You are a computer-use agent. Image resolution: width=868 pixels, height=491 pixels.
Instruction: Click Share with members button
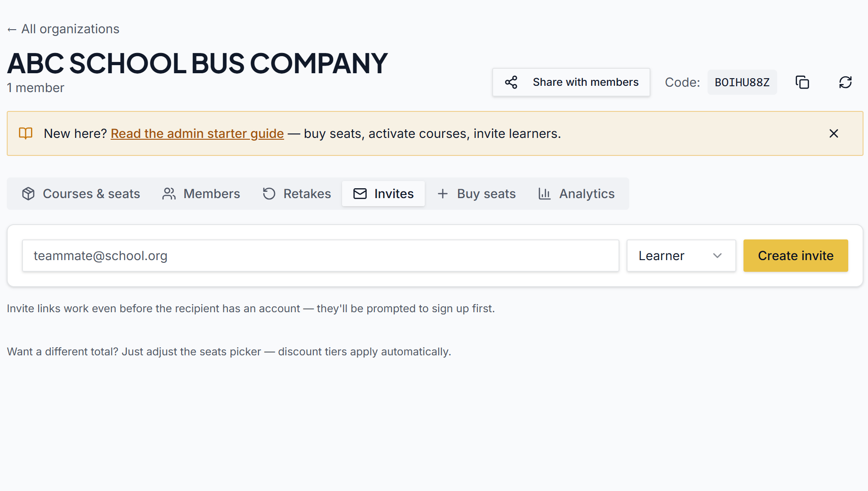coord(571,82)
